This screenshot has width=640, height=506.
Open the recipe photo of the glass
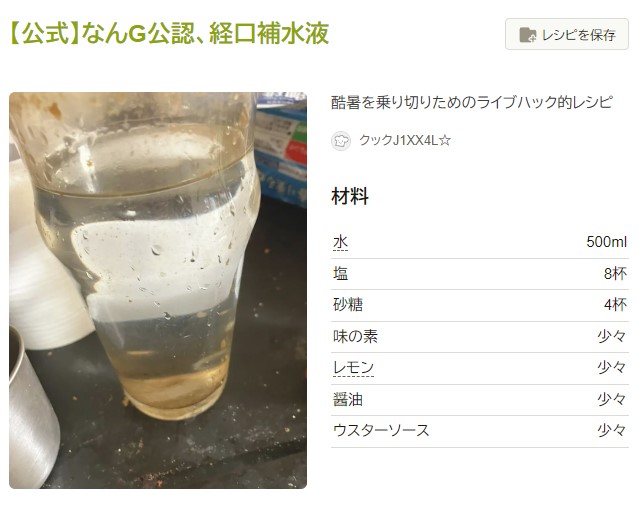[x=158, y=290]
